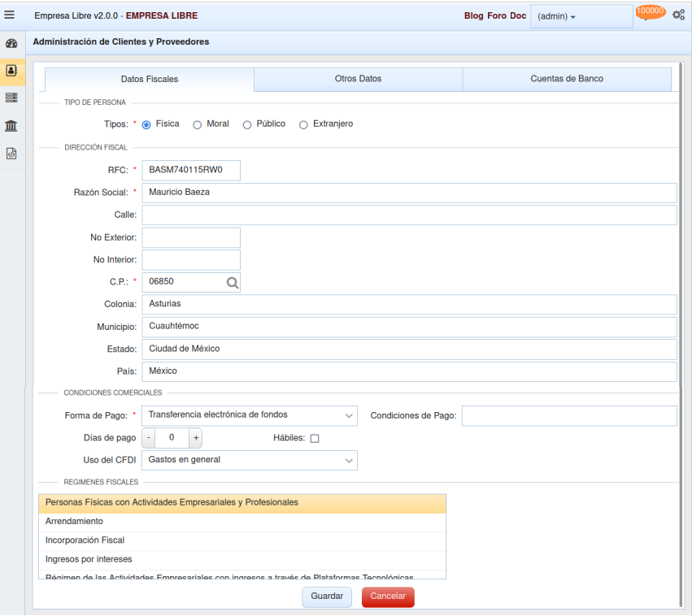Choose the Extranjero radio option
The height and width of the screenshot is (616, 692).
304,125
